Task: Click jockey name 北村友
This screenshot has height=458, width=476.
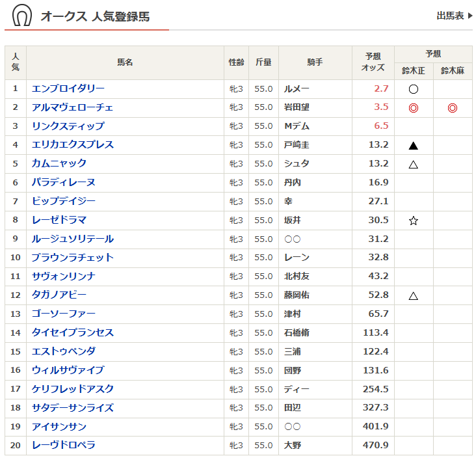Action: (x=297, y=276)
